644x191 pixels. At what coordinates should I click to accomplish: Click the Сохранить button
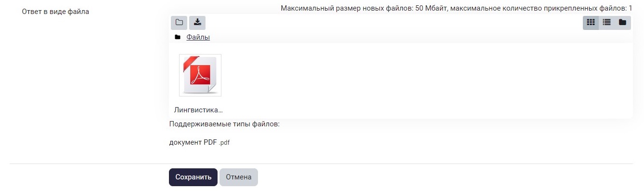[193, 177]
